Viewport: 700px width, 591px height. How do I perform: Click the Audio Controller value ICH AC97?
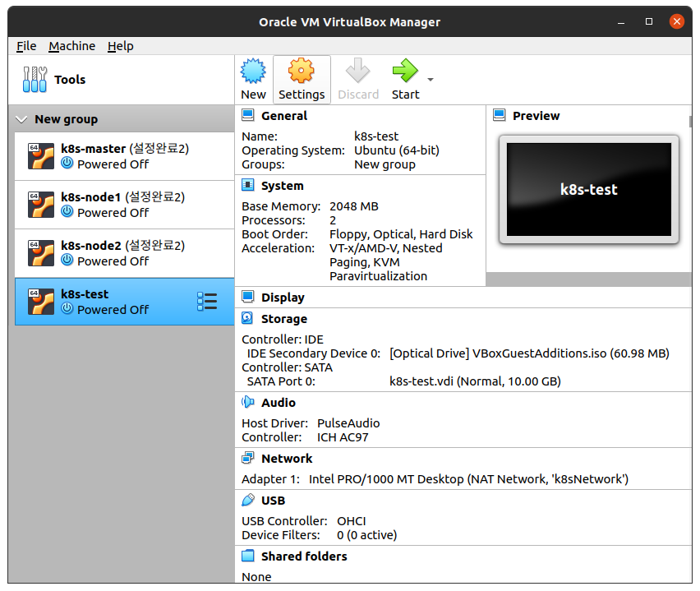coord(343,437)
